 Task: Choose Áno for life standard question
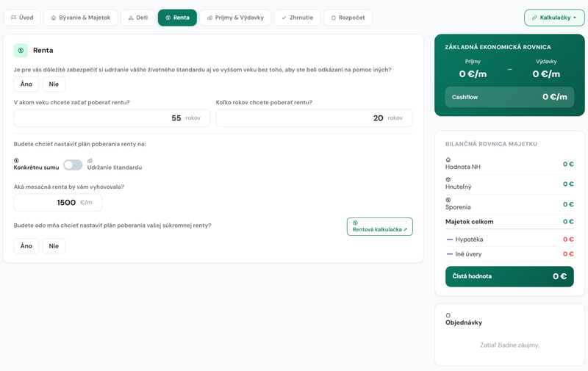[26, 84]
